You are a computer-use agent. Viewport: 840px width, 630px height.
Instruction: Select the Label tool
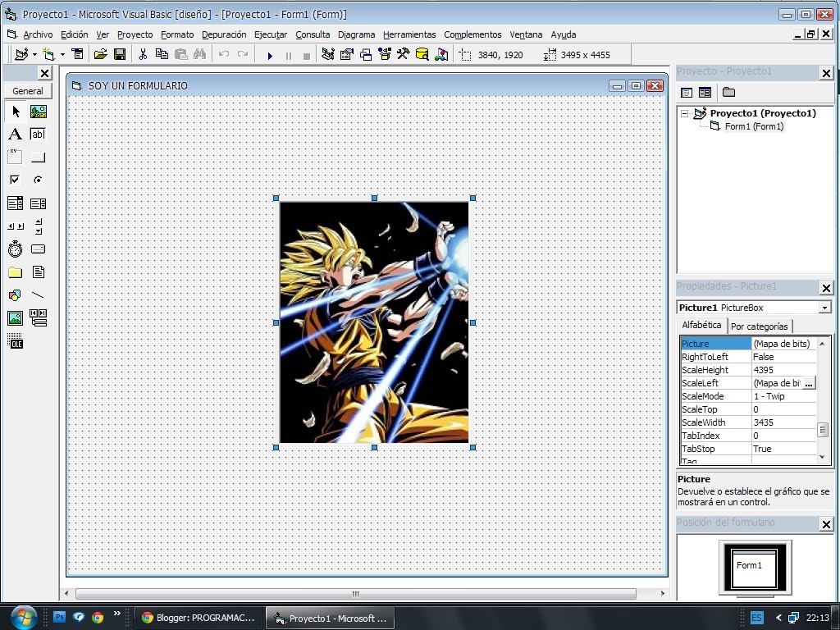click(x=14, y=135)
